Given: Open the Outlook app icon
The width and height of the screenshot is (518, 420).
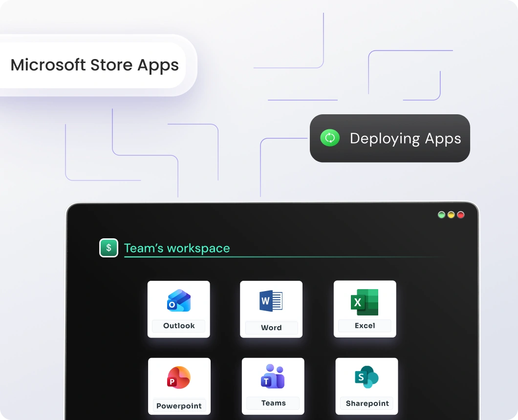Looking at the screenshot, I should click(179, 300).
